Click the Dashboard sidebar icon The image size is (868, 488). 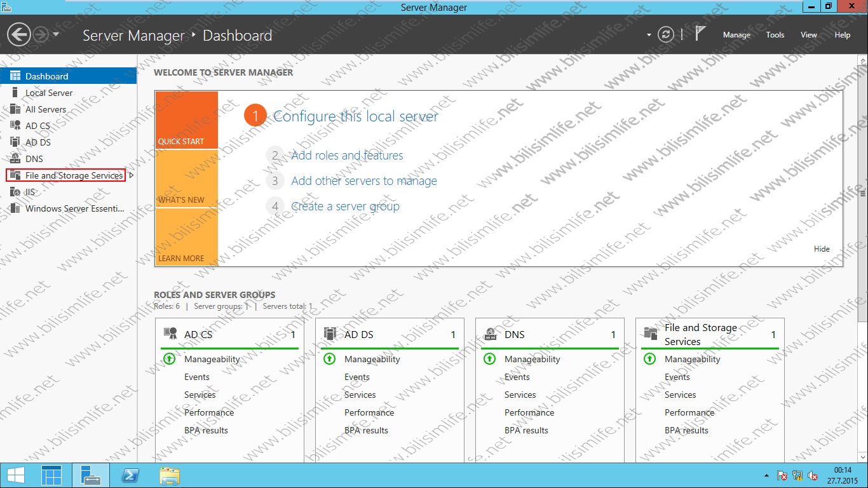pos(15,76)
